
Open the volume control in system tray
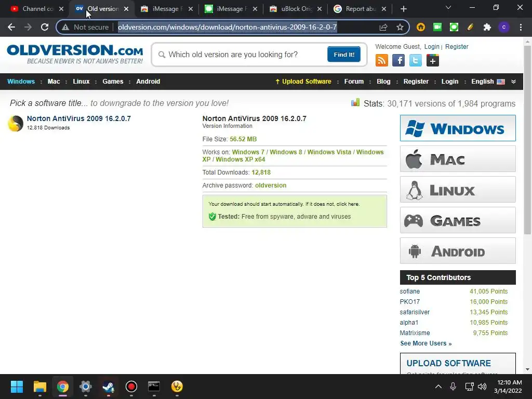click(482, 387)
